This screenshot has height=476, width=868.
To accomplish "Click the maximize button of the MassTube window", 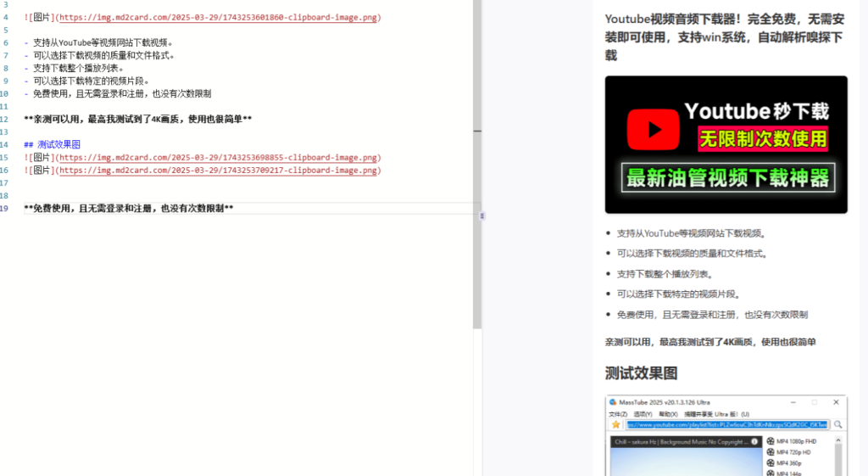I will point(815,402).
